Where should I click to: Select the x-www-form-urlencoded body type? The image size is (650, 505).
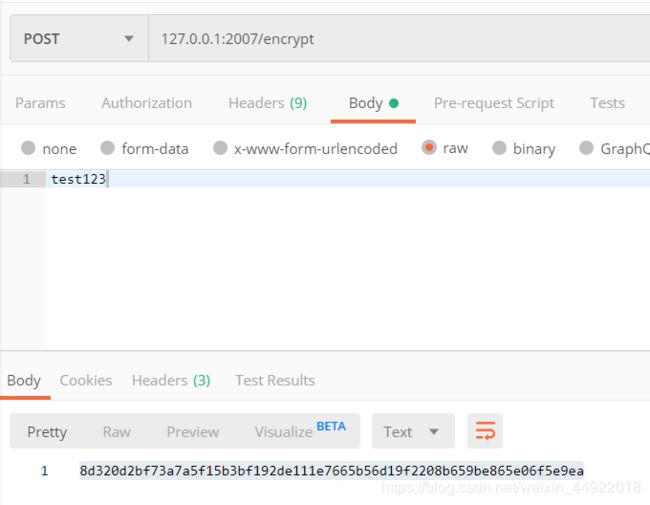305,148
